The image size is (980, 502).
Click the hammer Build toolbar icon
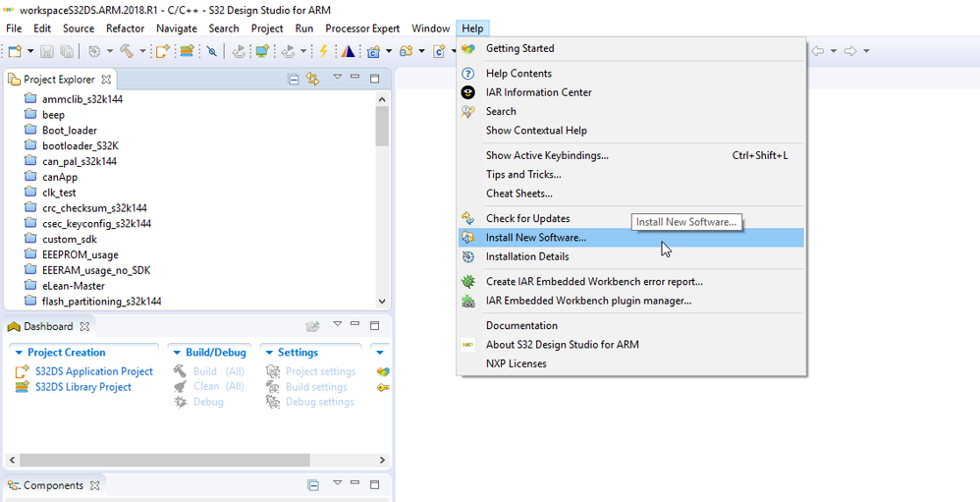coord(127,51)
